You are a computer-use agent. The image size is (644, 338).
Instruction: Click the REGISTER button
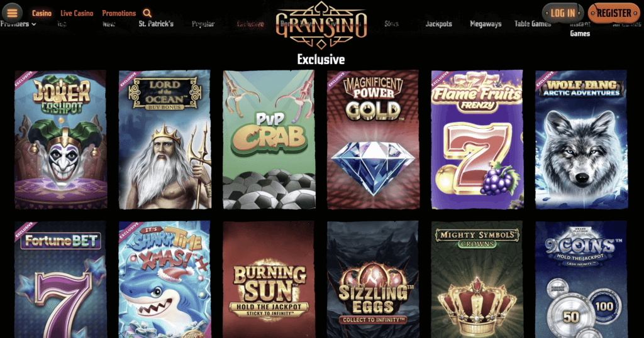[614, 13]
